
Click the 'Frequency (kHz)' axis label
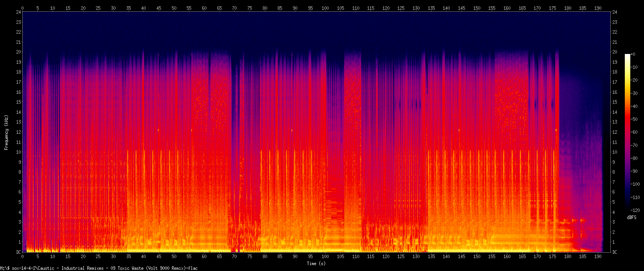click(x=6, y=133)
